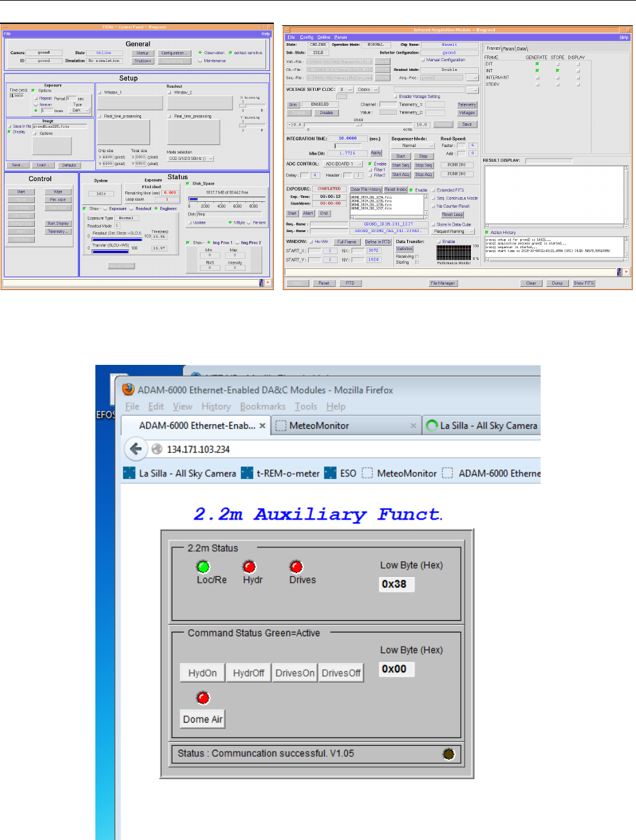Image resolution: width=636 pixels, height=840 pixels.
Task: Click the File Manager button
Action: click(443, 283)
